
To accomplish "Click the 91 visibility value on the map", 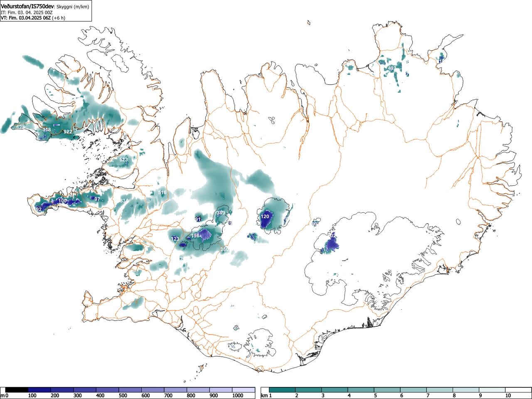I will (x=198, y=219).
